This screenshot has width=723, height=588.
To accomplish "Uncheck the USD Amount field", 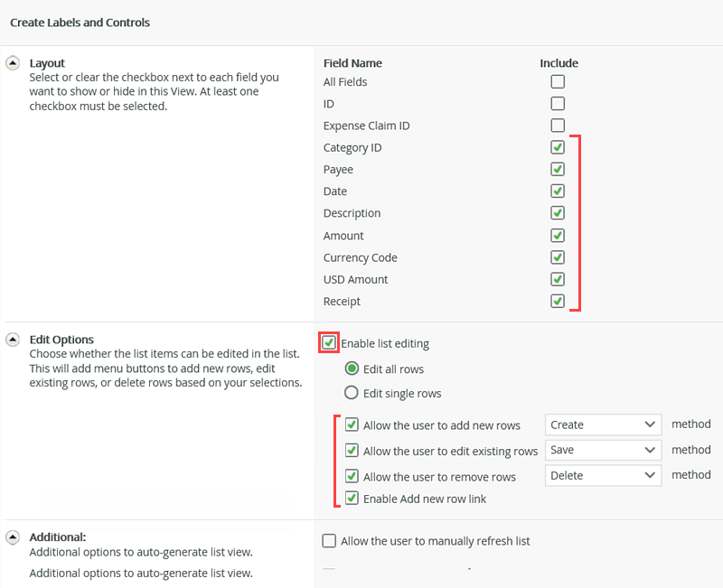I will 558,278.
